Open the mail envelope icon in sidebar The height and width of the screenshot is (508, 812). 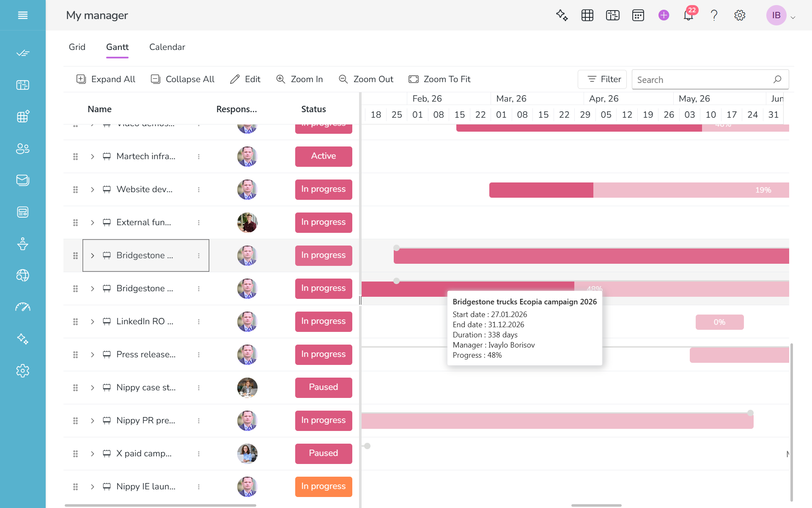[x=23, y=180]
